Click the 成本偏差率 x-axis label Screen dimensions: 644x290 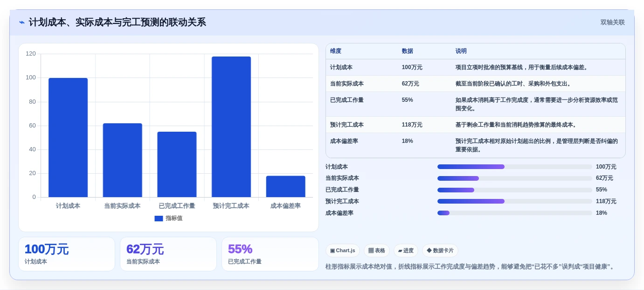[x=286, y=205]
